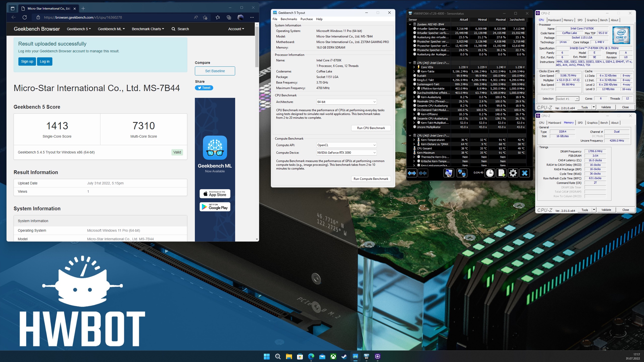Open Microsoft Store from taskbar
644x362 pixels.
tap(300, 356)
